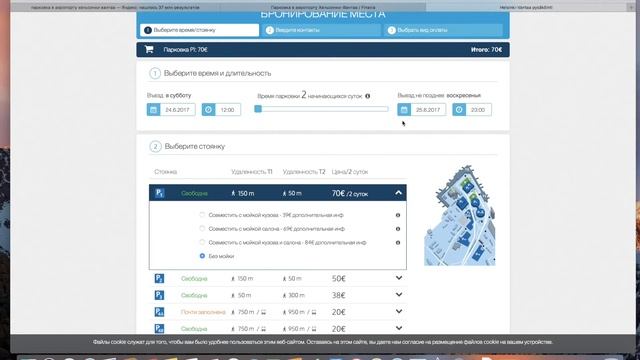Go to 'Введите контакты' step tab
The width and height of the screenshot is (640, 360).
pos(321,30)
